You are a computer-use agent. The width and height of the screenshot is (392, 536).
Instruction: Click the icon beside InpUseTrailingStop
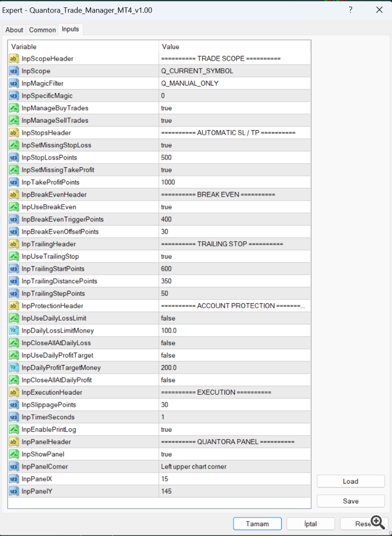pyautogui.click(x=14, y=256)
